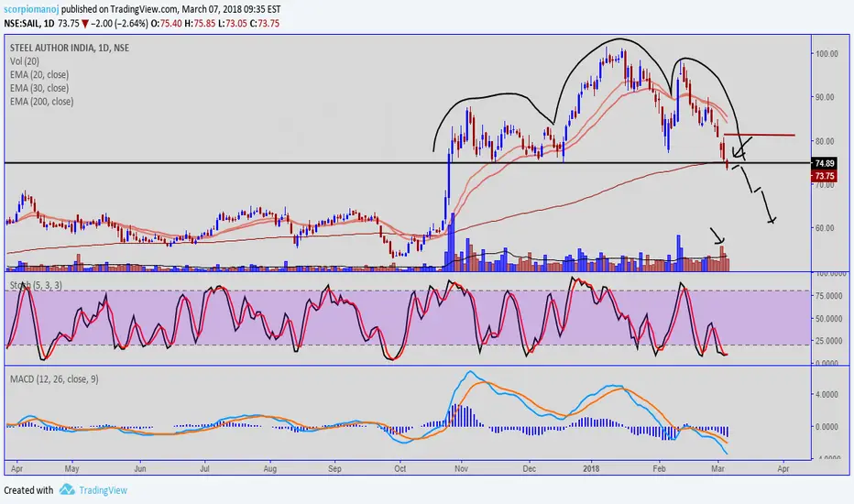Click the black 74.89 price tag

pos(824,163)
